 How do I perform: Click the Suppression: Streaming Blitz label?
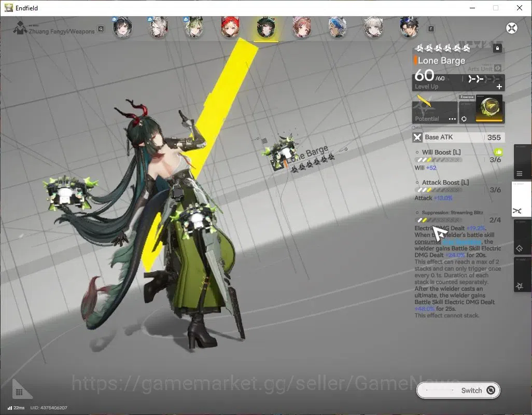click(452, 212)
